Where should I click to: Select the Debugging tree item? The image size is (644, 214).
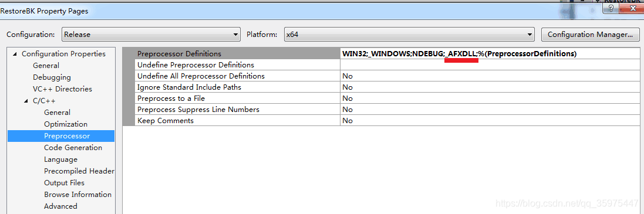[52, 77]
